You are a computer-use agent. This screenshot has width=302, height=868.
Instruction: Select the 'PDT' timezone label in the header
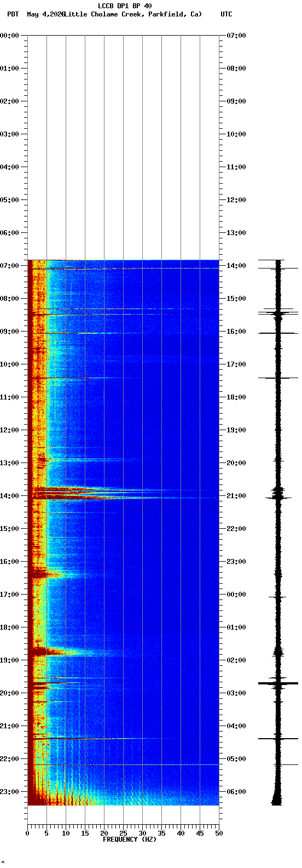click(x=13, y=14)
